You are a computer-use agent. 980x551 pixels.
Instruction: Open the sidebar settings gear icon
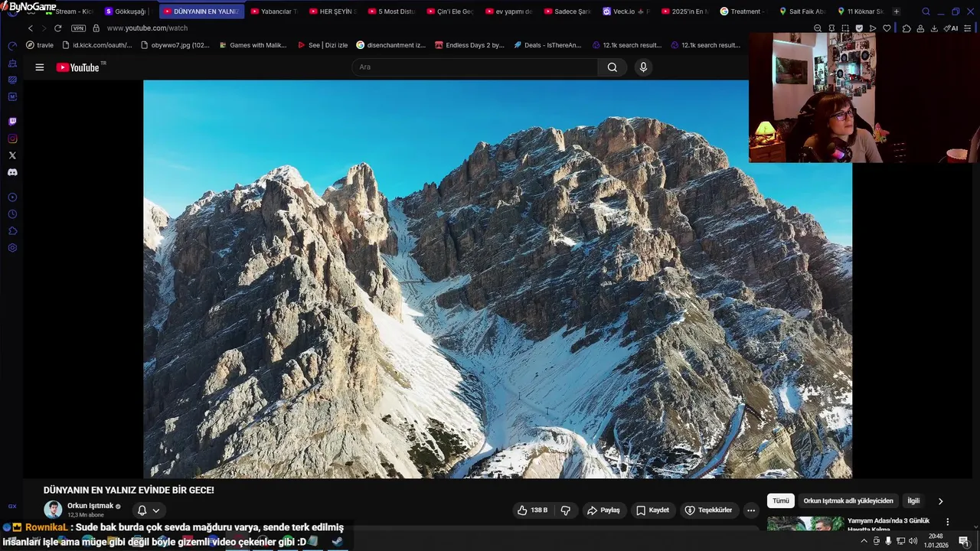tap(12, 248)
